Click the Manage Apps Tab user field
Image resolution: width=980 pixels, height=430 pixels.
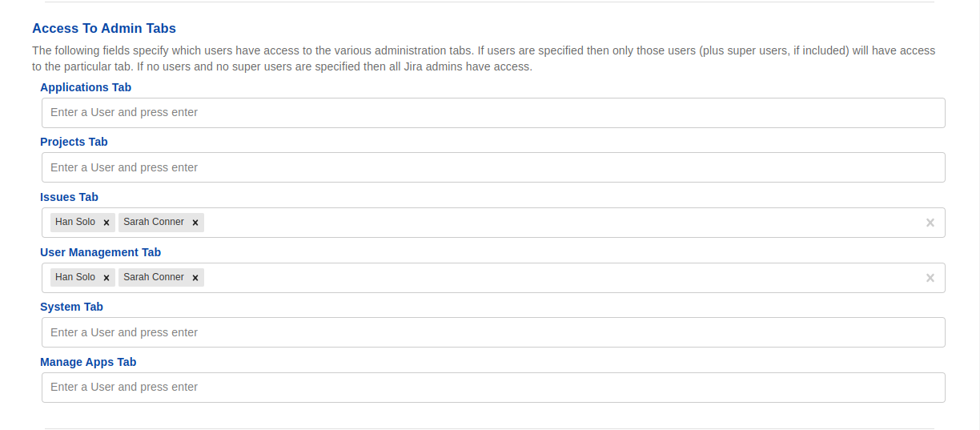tap(492, 388)
